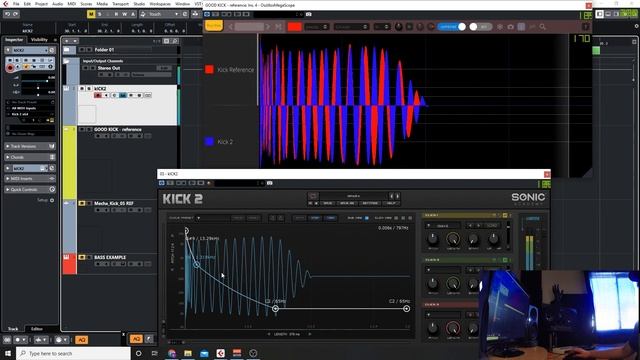Toggle the yellow global Mute M button
640x360 pixels.
point(91,14)
